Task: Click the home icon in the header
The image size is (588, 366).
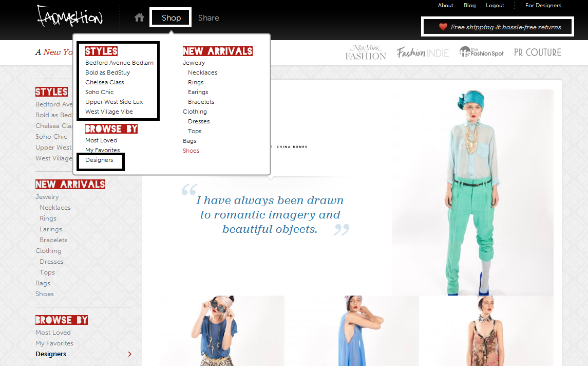Action: (139, 17)
